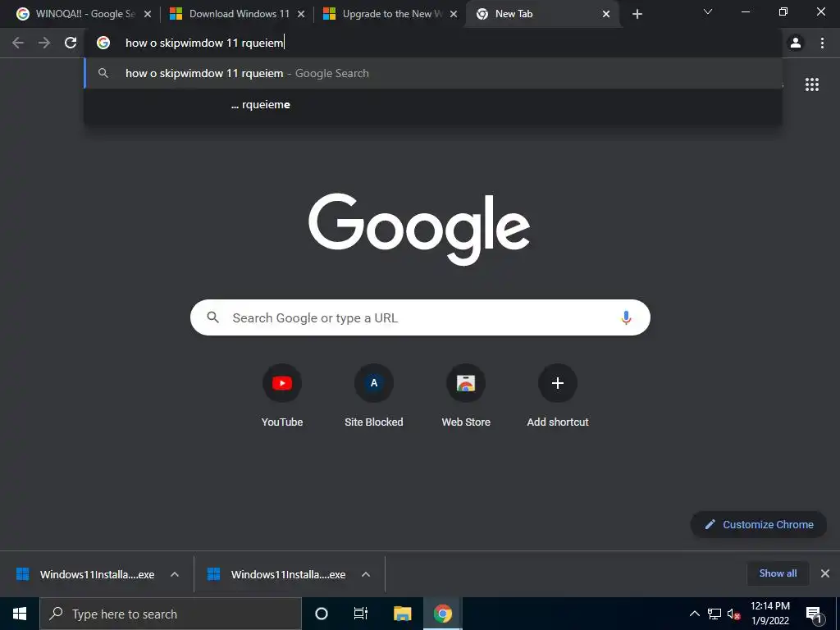Select the New Tab tab
Image resolution: width=840 pixels, height=630 pixels.
[541, 14]
